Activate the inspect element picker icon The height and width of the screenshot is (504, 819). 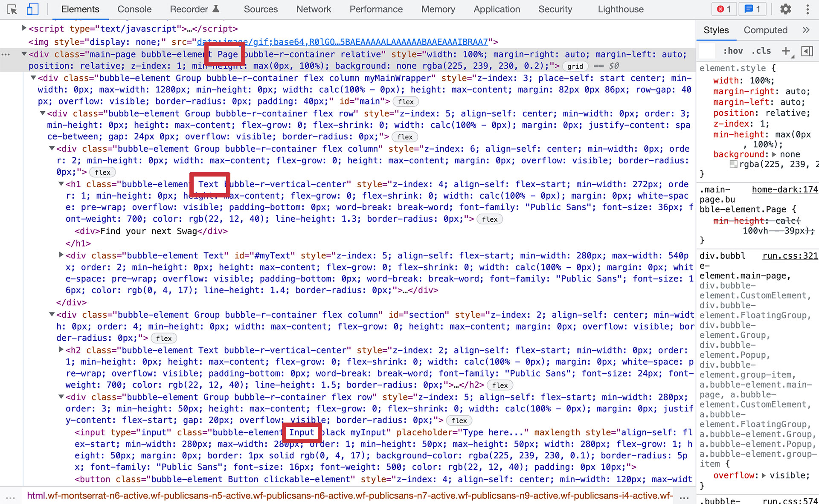(x=12, y=9)
